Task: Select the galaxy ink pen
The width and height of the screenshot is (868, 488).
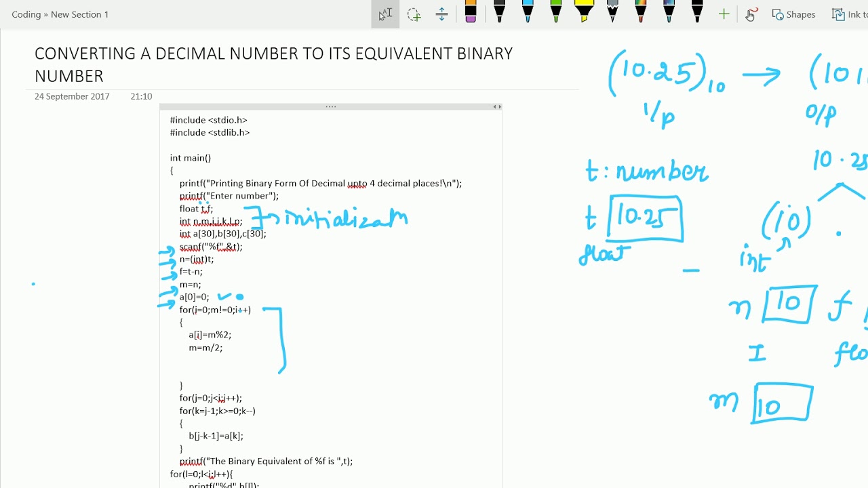Action: click(x=669, y=12)
